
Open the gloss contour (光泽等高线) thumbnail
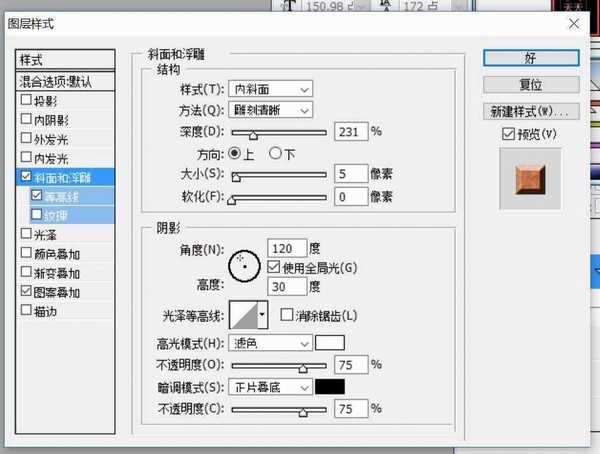243,316
